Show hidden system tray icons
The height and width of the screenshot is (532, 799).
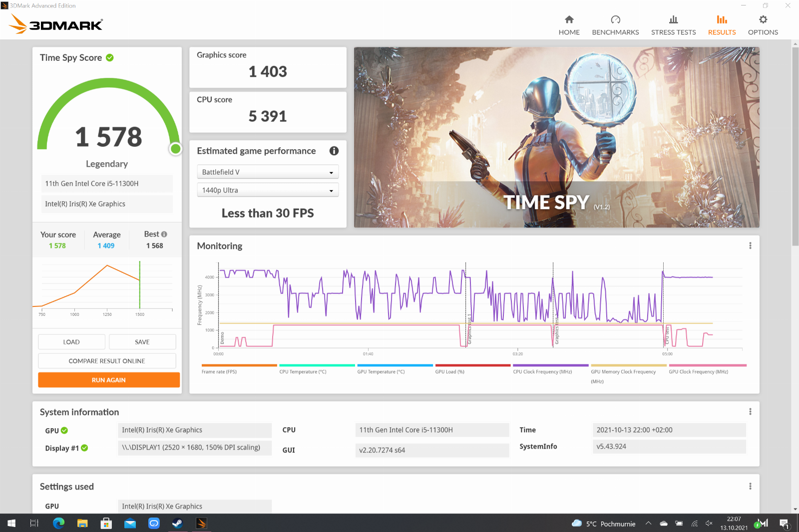tap(648, 523)
